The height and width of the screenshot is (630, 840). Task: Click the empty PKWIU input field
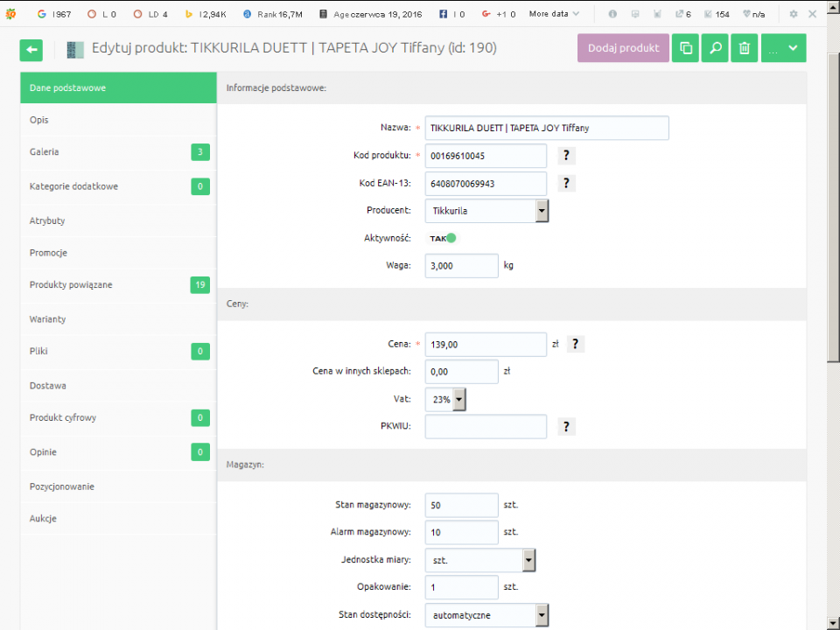[486, 426]
